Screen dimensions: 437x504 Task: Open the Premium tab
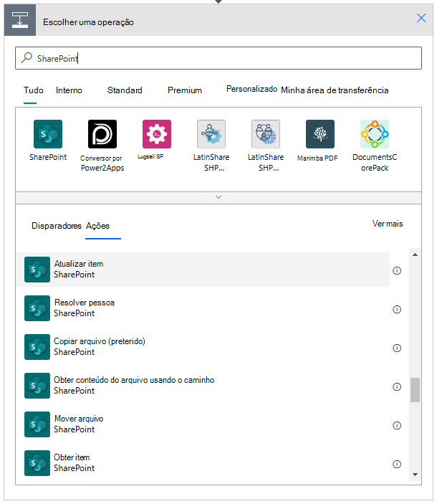tap(185, 90)
